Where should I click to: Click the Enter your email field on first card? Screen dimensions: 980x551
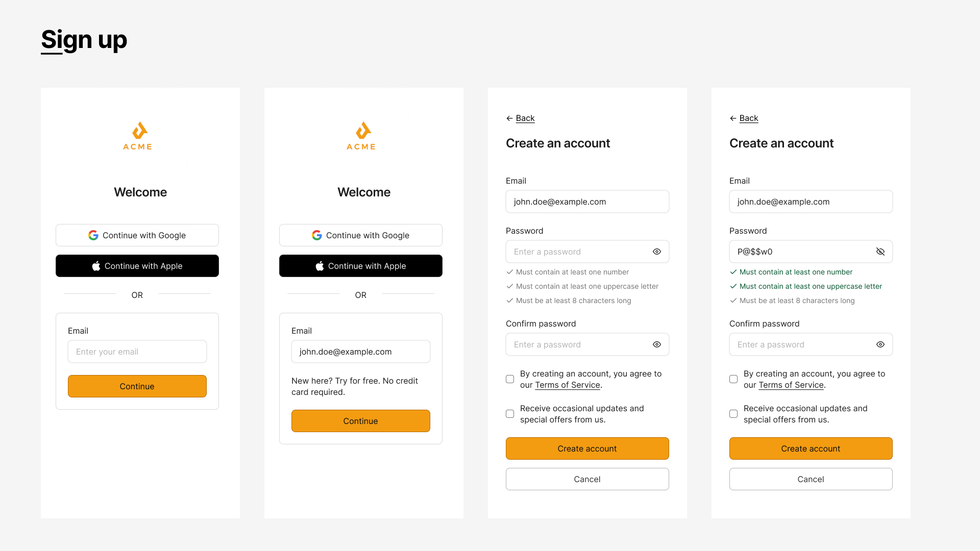pyautogui.click(x=137, y=352)
